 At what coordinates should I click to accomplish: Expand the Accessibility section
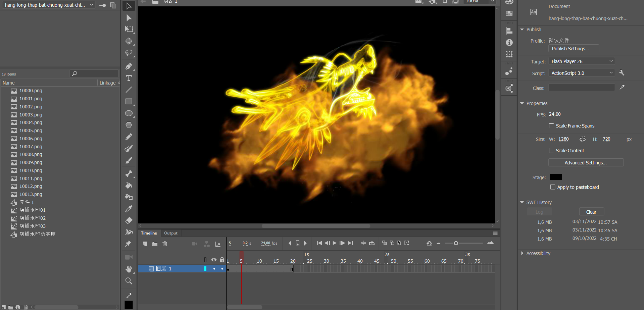522,253
